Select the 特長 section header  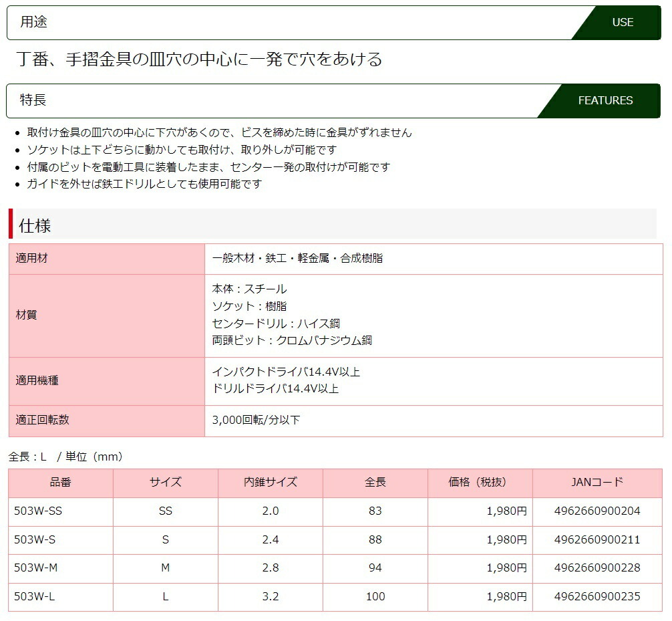[33, 101]
